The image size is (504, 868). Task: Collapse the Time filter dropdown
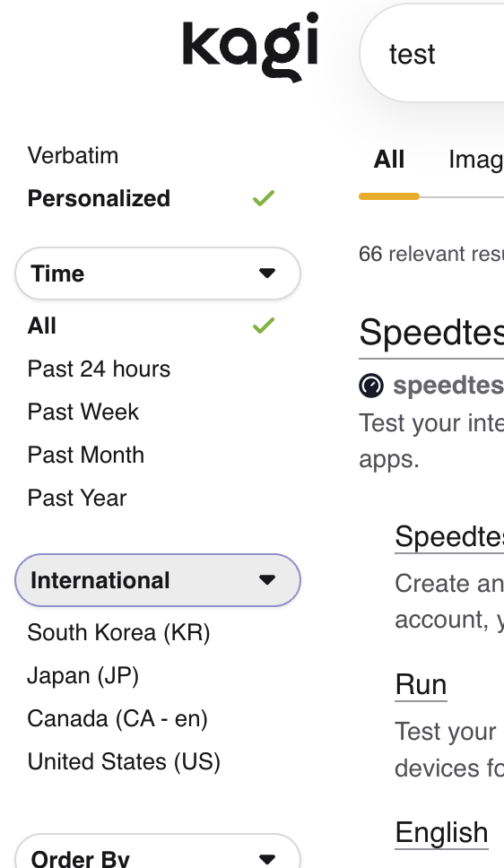point(158,273)
